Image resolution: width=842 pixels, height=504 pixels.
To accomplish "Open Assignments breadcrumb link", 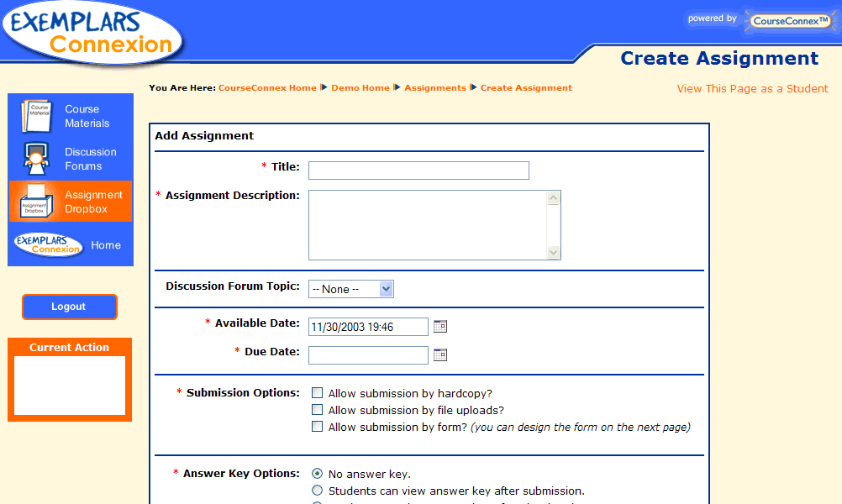I will tap(434, 88).
